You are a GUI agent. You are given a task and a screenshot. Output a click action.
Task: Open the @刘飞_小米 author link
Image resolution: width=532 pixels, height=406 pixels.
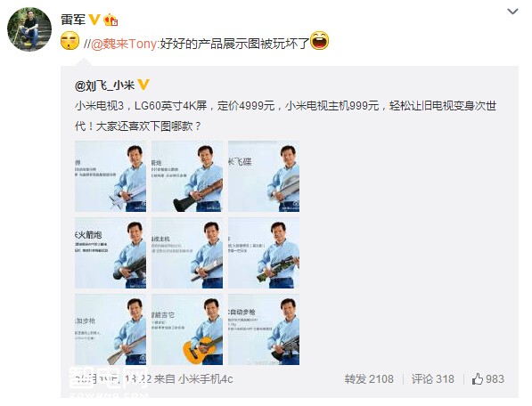pos(104,85)
